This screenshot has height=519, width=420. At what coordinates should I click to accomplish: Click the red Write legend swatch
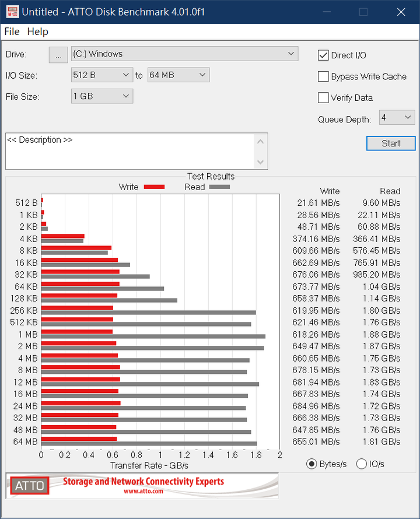(x=155, y=187)
